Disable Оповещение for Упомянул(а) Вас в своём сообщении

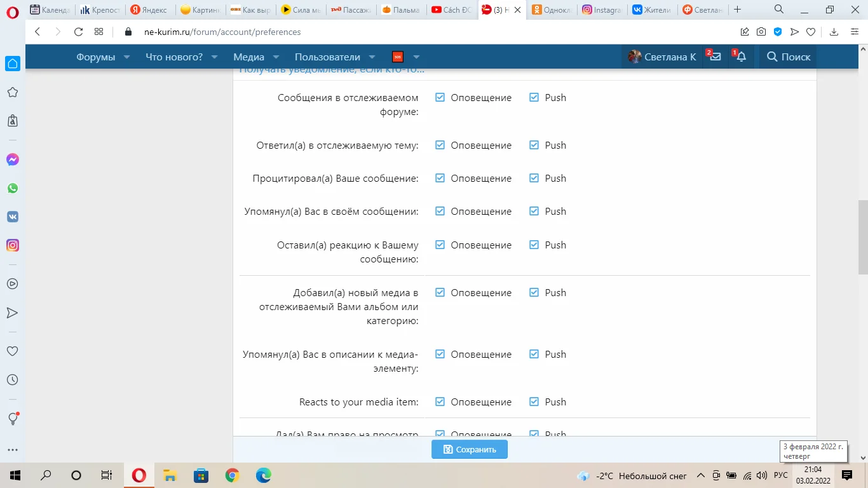click(x=440, y=211)
